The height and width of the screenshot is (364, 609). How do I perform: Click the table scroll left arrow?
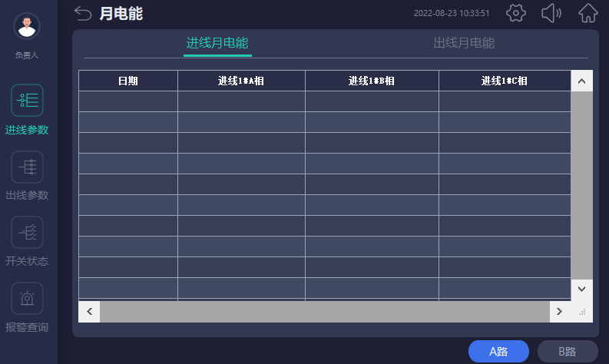pos(89,312)
